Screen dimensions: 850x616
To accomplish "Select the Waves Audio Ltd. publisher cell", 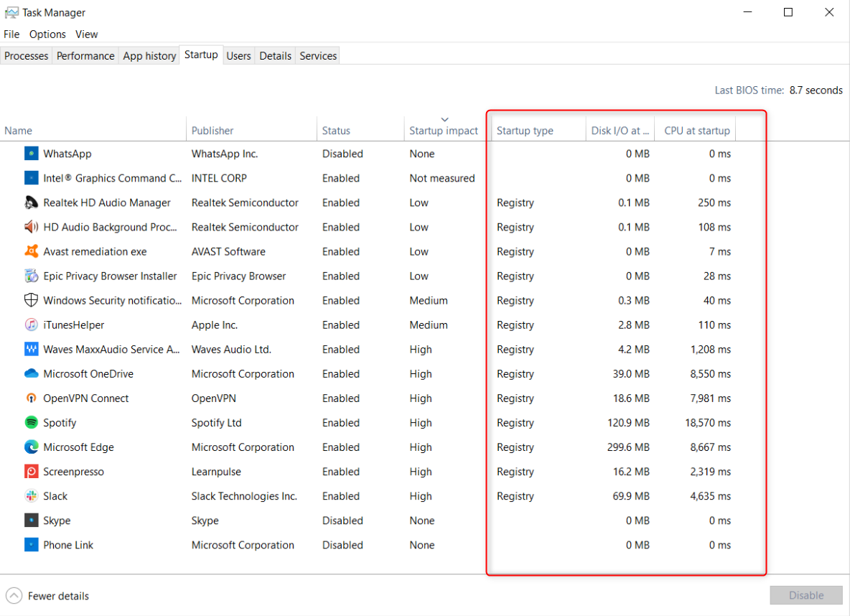I will pyautogui.click(x=231, y=349).
